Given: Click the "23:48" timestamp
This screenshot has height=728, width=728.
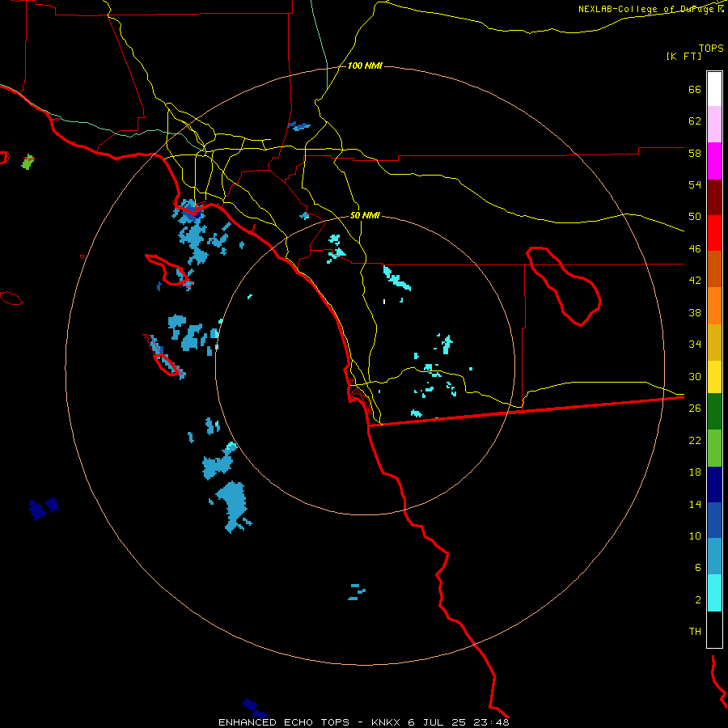Looking at the screenshot, I should (x=492, y=722).
